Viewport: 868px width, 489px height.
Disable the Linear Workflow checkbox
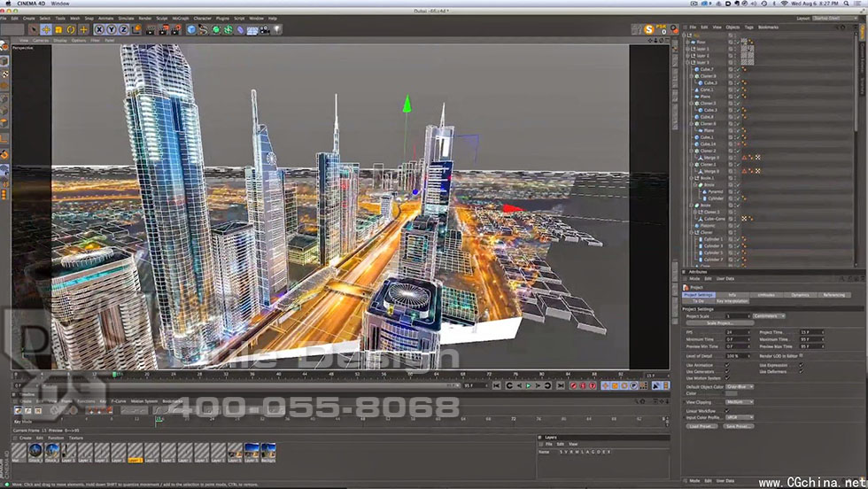(729, 410)
